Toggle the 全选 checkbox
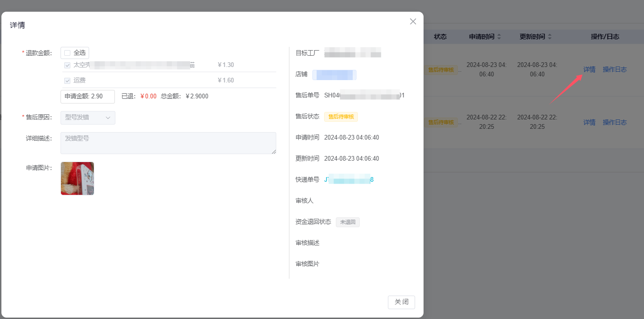 68,53
